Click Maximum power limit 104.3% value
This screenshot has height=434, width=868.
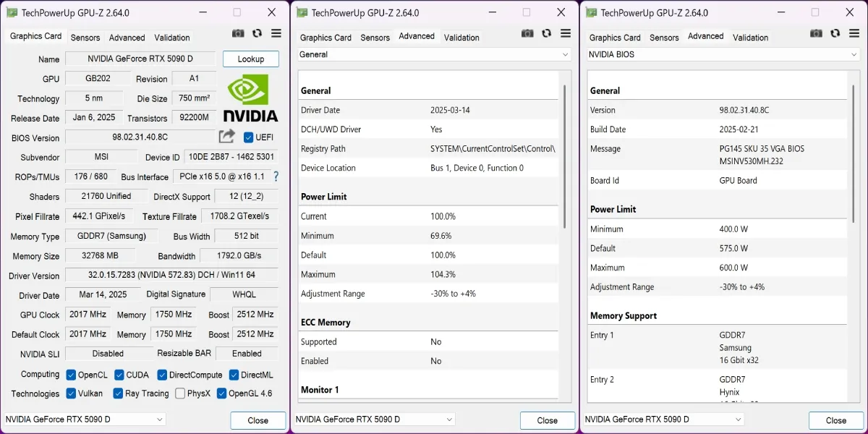445,274
